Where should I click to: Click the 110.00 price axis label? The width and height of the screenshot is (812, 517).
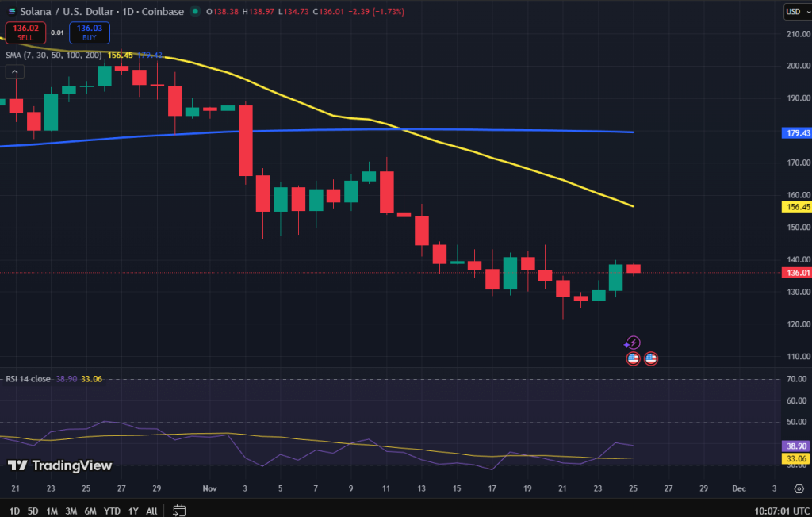point(799,356)
